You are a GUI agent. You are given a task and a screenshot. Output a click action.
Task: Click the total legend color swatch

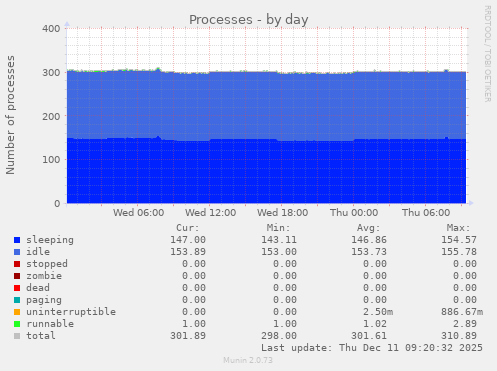[x=17, y=336]
